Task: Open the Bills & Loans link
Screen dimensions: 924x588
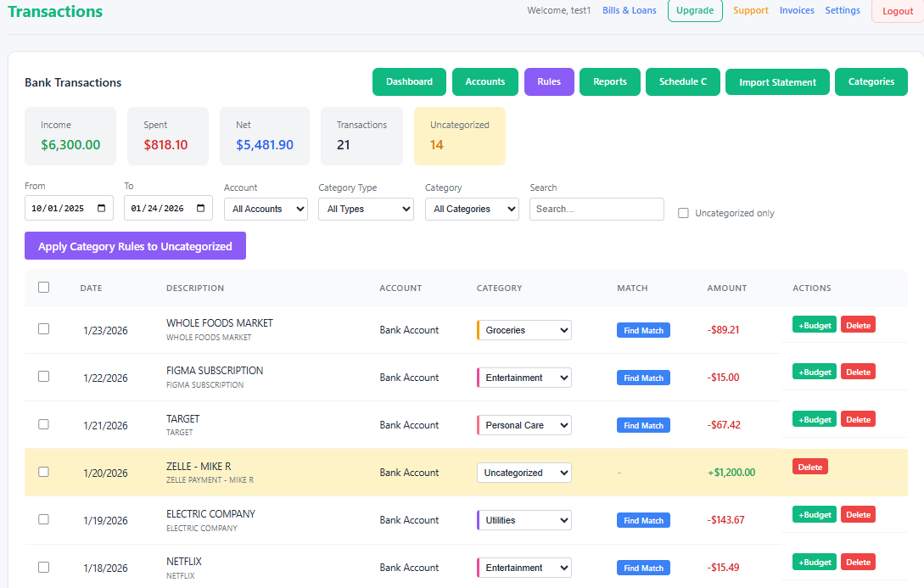Action: tap(629, 10)
